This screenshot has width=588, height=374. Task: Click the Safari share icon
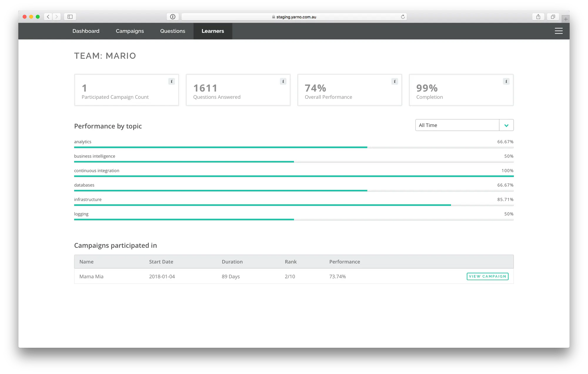pos(538,17)
